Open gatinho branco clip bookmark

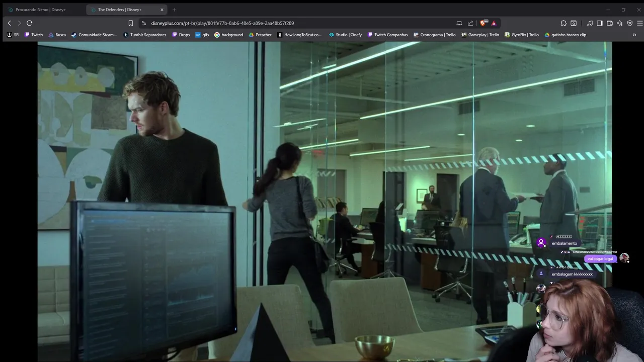pyautogui.click(x=565, y=35)
